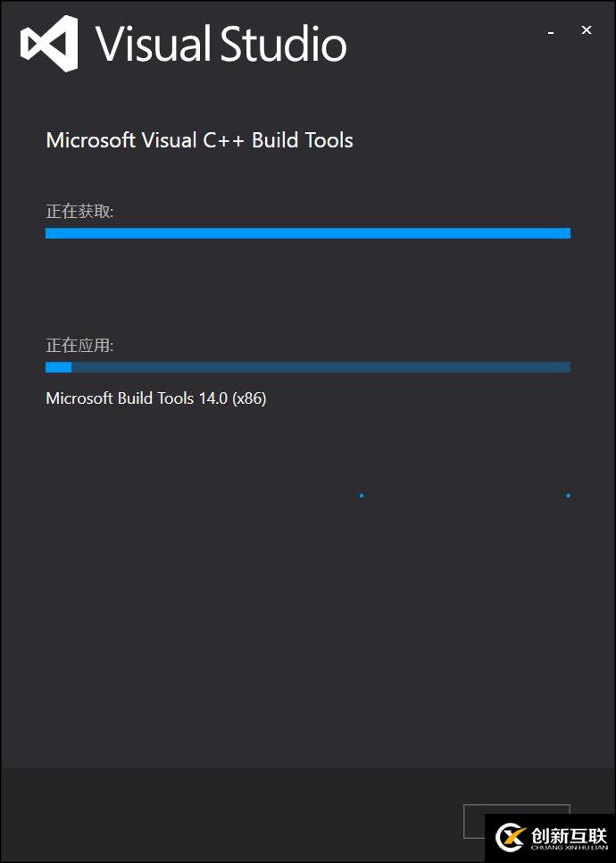Image resolution: width=616 pixels, height=863 pixels.
Task: Minimize the Visual Studio installer window
Action: [x=551, y=32]
